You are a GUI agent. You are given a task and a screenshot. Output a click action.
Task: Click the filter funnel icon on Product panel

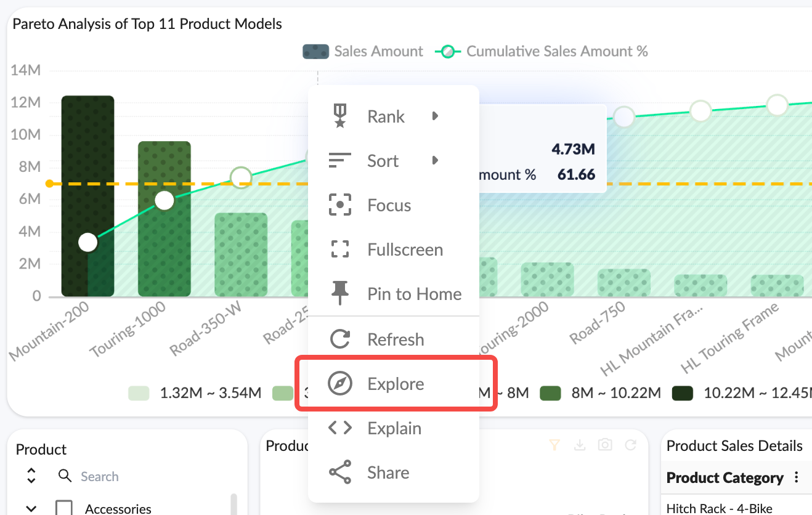554,445
